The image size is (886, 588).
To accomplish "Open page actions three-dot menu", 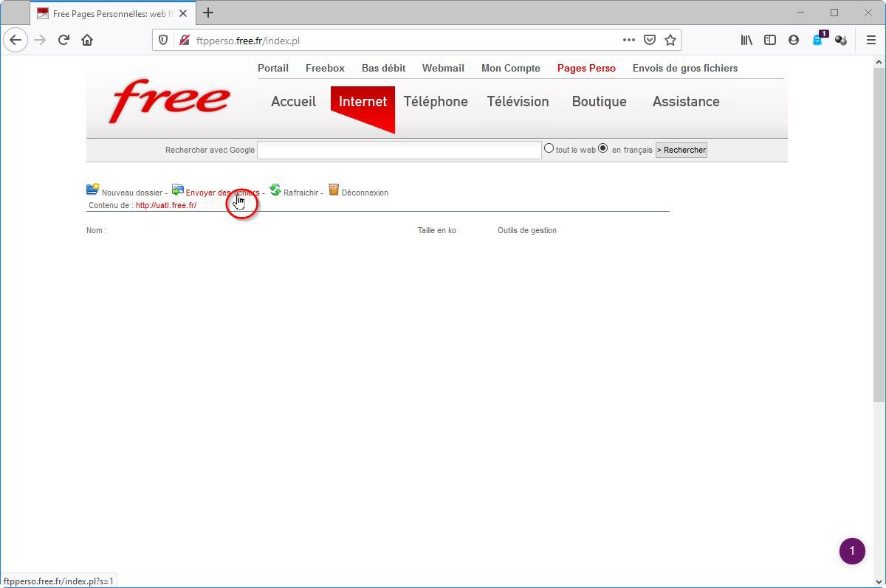I will 628,41.
